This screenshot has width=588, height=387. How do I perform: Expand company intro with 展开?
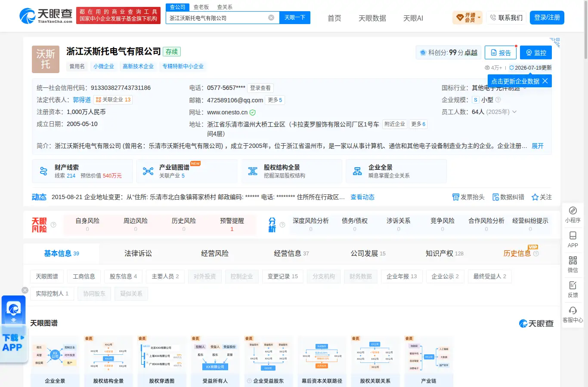(538, 146)
